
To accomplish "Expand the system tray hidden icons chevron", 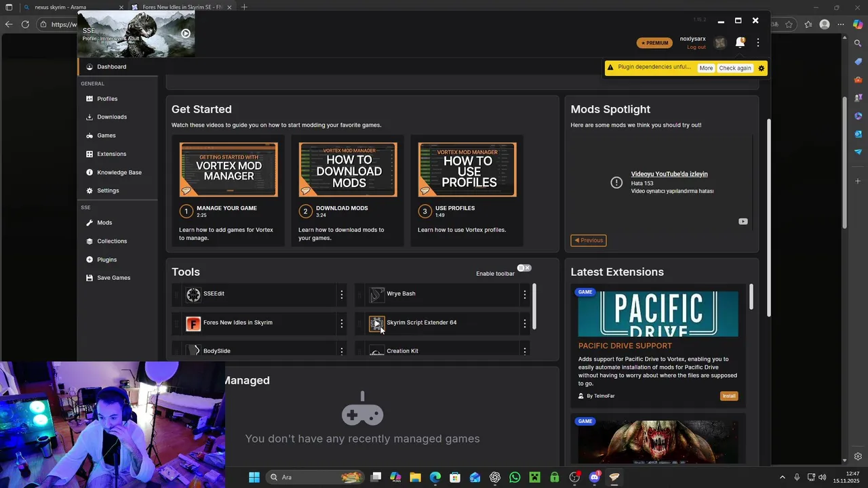I will click(782, 477).
